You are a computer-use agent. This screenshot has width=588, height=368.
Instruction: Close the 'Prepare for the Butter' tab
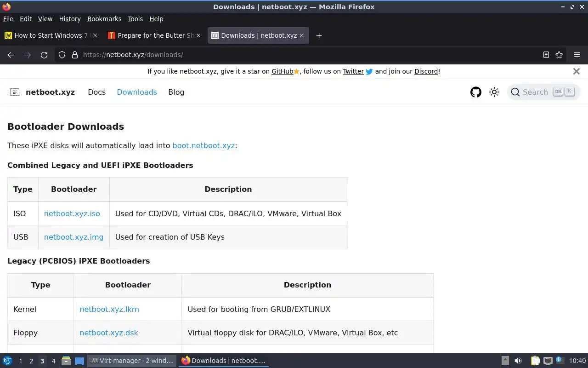pyautogui.click(x=198, y=35)
